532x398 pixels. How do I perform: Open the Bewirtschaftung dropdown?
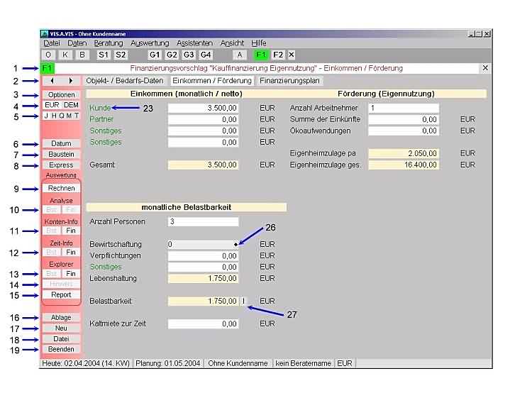pos(235,244)
